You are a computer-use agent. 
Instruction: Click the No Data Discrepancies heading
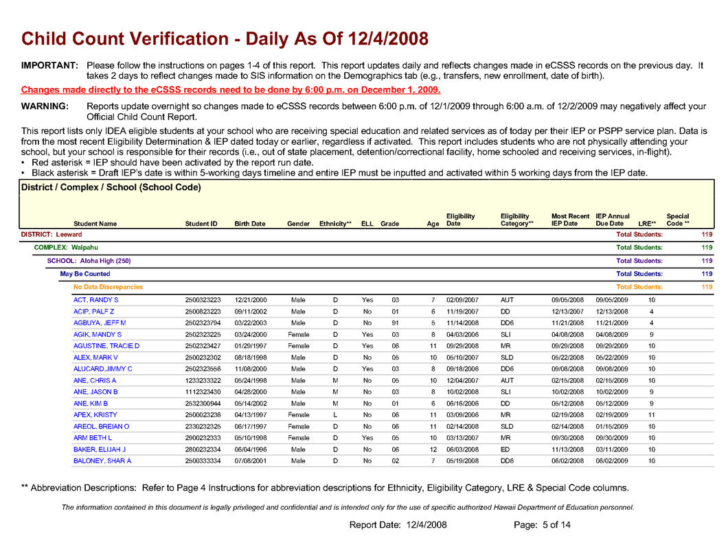click(x=108, y=287)
